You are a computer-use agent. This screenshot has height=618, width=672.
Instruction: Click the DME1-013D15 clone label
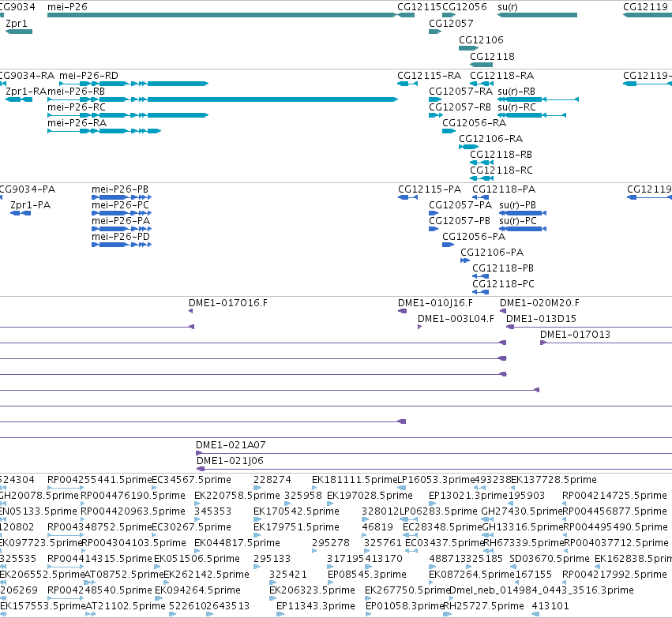[x=541, y=319]
